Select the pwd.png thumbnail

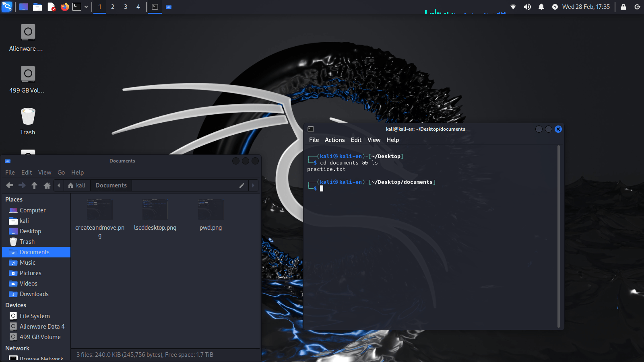[x=211, y=209]
